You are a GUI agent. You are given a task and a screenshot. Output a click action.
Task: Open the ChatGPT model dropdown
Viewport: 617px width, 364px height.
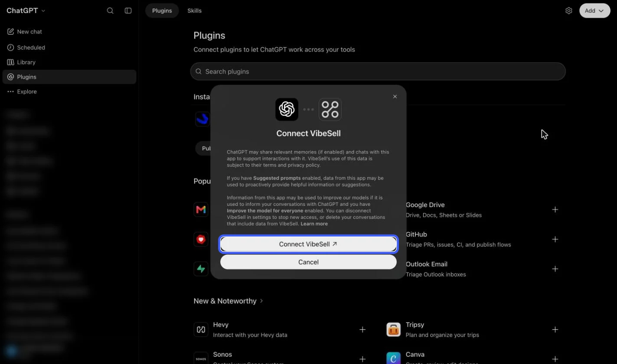pyautogui.click(x=26, y=10)
